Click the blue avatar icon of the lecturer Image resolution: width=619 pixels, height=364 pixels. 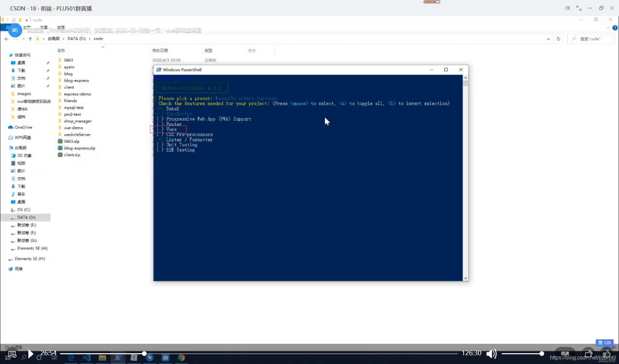15,30
